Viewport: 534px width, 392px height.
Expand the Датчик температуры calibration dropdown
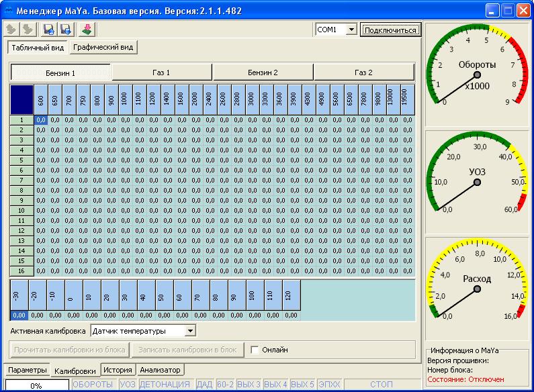190,331
